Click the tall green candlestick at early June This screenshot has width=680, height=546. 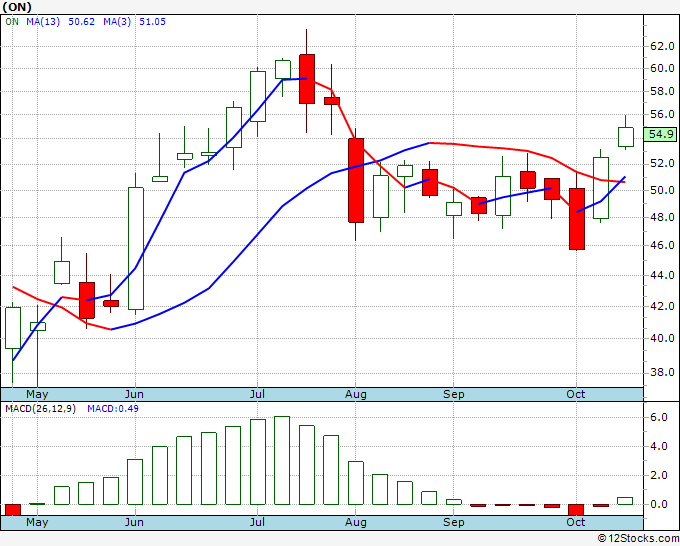pos(136,248)
